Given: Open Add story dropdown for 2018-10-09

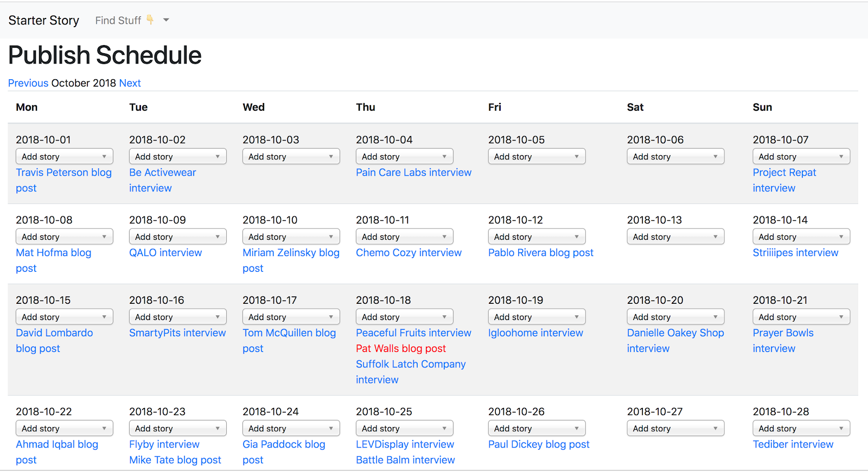Looking at the screenshot, I should pyautogui.click(x=178, y=237).
